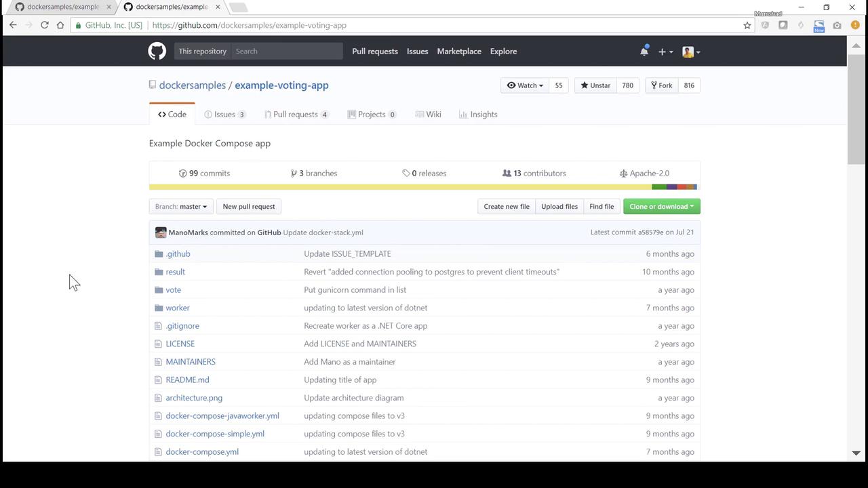
Task: Click the architecture.png file icon
Action: point(159,398)
